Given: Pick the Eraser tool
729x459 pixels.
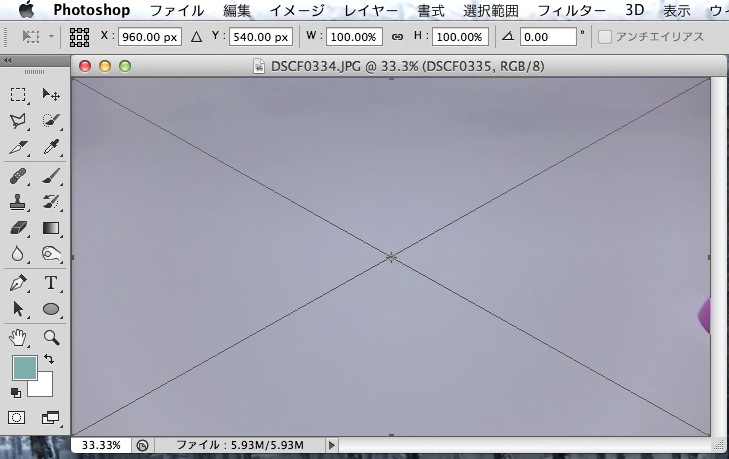Looking at the screenshot, I should point(18,228).
